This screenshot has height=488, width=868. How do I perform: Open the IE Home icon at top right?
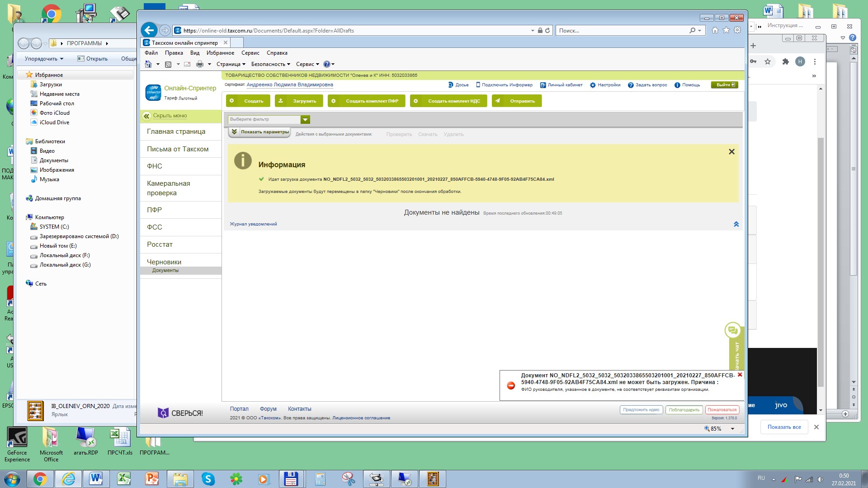[715, 30]
